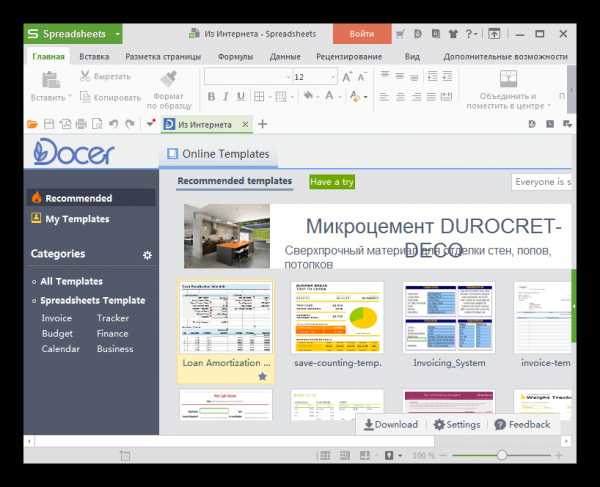Click the zoom slider handle
Image resolution: width=600 pixels, height=487 pixels.
pyautogui.click(x=502, y=455)
